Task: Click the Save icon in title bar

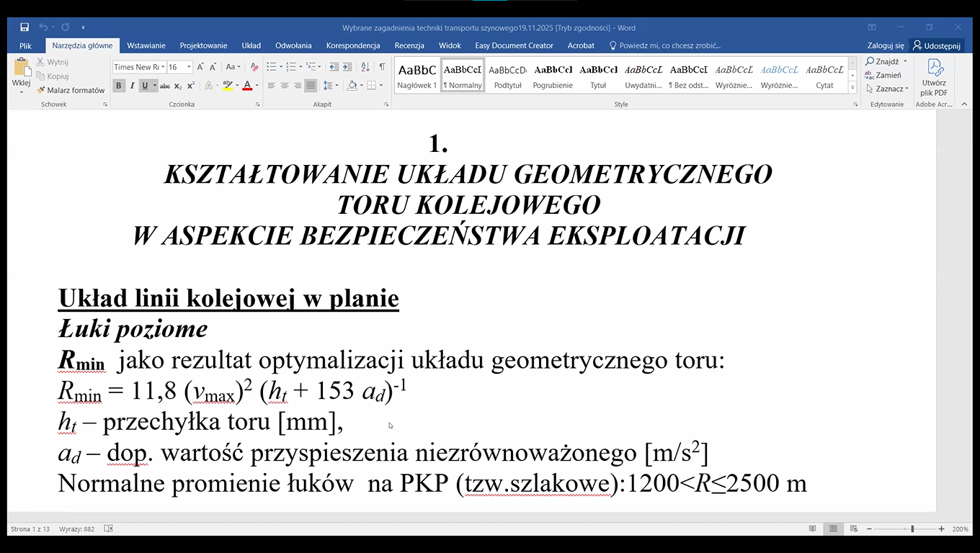Action: pos(24,27)
